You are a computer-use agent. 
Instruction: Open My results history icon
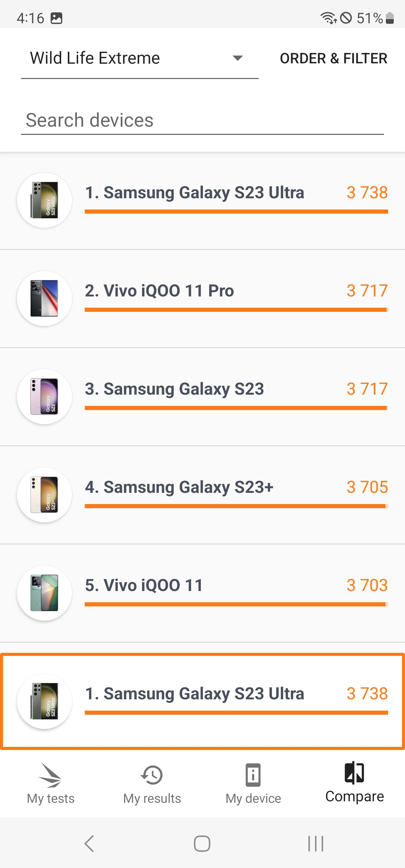click(x=152, y=775)
